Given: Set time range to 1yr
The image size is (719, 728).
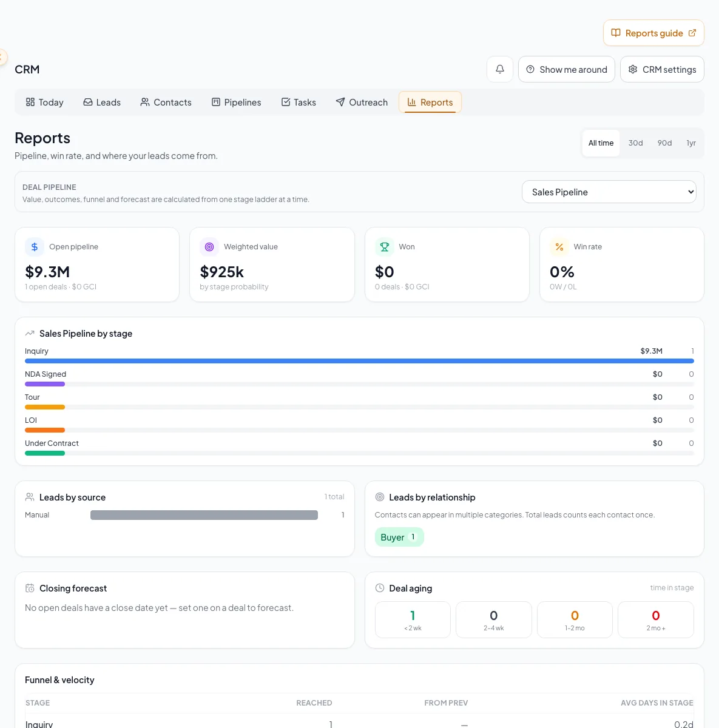Looking at the screenshot, I should 691,143.
